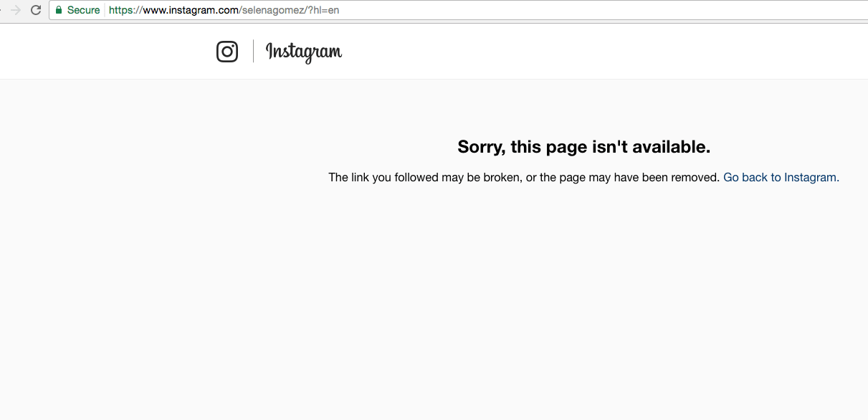This screenshot has height=420, width=868.
Task: Open site info via the Secure label
Action: (x=83, y=10)
